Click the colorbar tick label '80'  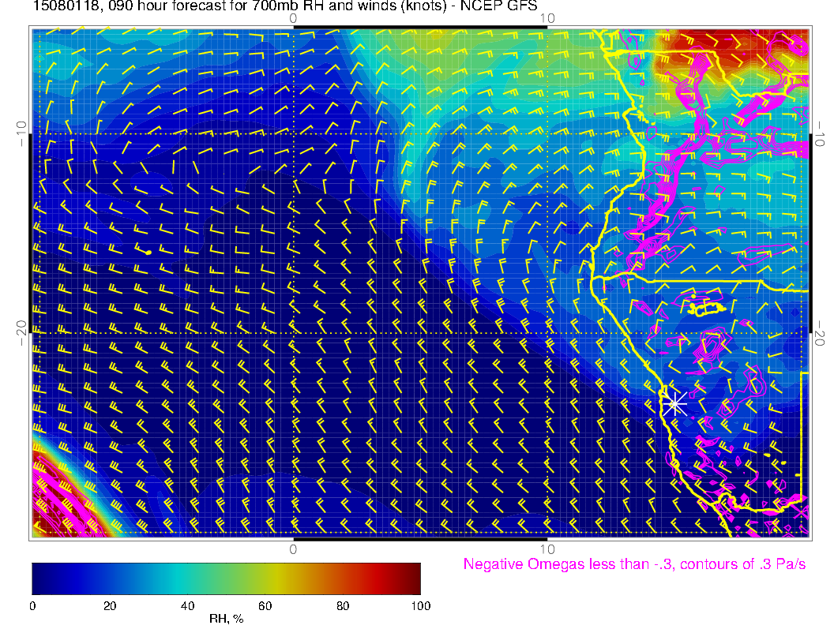pos(343,606)
